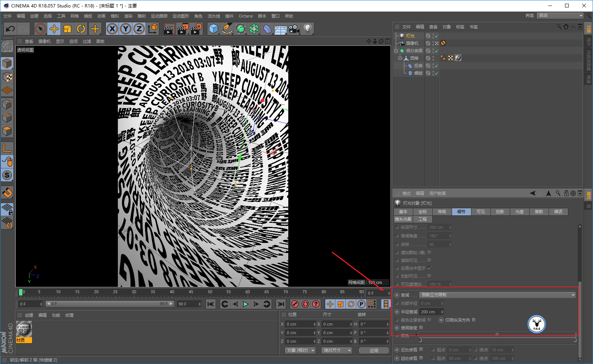Enable the 远处修剪 checkbox

[x=421, y=358]
